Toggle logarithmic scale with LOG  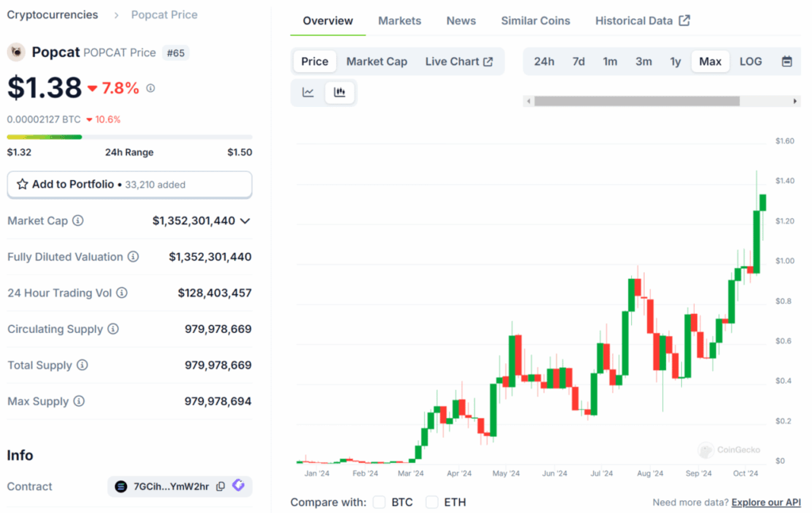point(750,61)
